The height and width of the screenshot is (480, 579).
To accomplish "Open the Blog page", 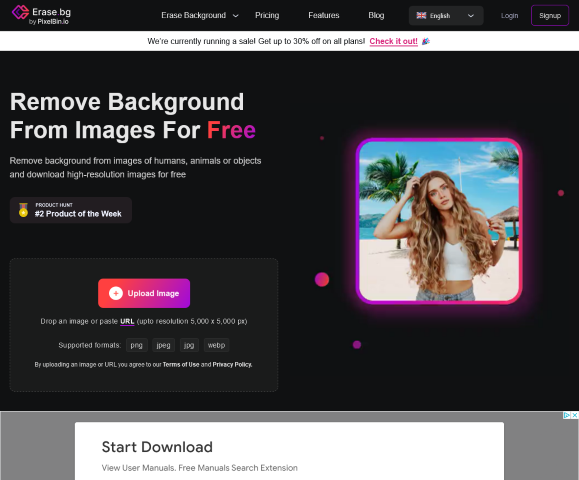I will tap(376, 16).
